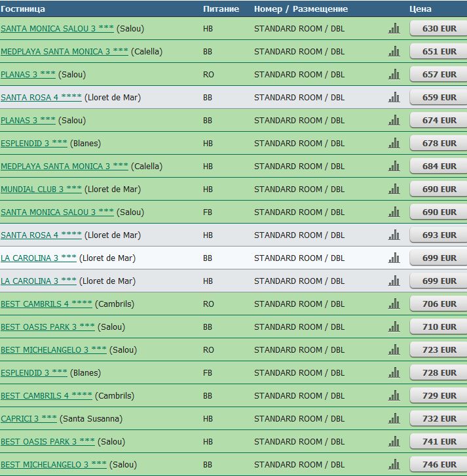This screenshot has width=467, height=476.
Task: View chart icon in LA CAROLINA HB row
Action: pyautogui.click(x=394, y=281)
